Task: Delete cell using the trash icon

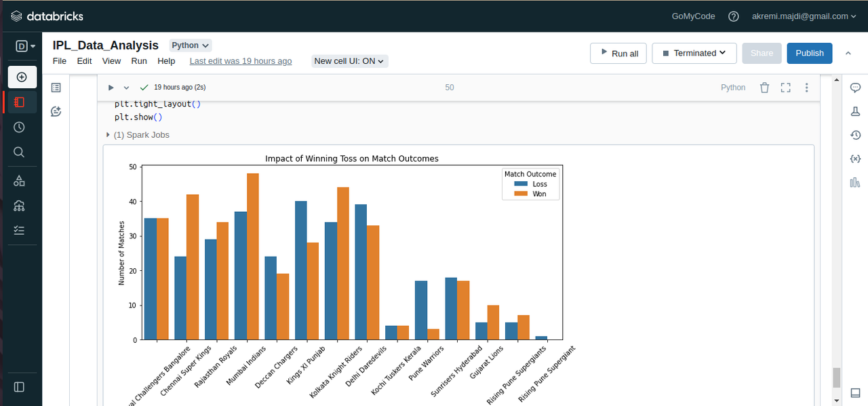Action: point(764,88)
